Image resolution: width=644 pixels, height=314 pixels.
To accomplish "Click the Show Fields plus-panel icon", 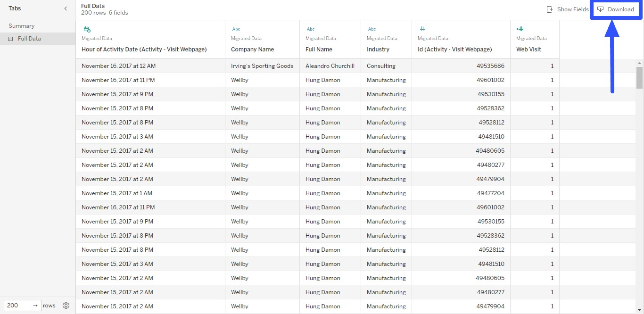I will click(x=550, y=9).
